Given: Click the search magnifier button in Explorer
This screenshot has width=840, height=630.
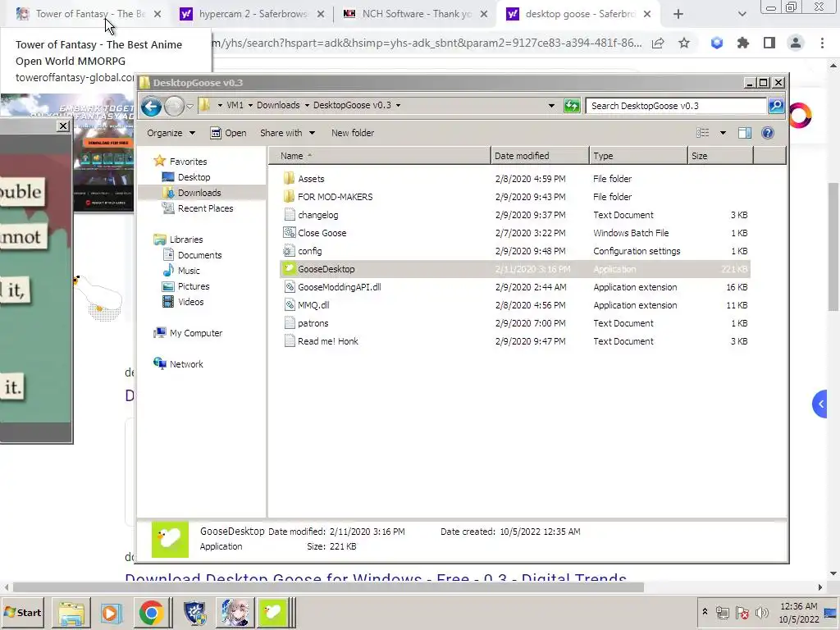Looking at the screenshot, I should coord(776,106).
